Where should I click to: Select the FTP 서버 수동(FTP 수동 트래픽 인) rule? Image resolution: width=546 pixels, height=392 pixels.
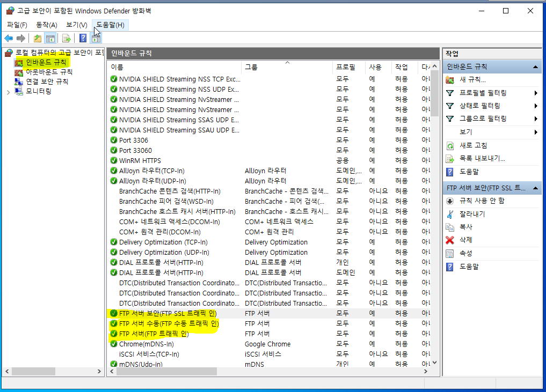[269, 323]
